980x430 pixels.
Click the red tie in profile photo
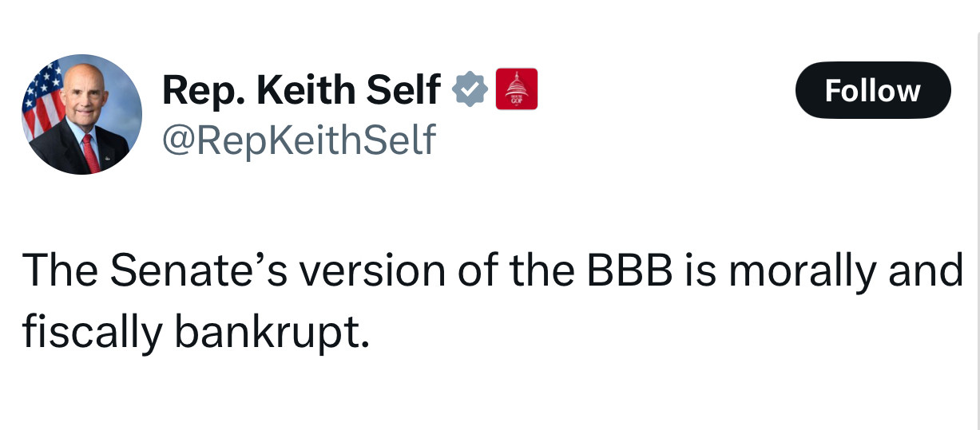coord(89,152)
